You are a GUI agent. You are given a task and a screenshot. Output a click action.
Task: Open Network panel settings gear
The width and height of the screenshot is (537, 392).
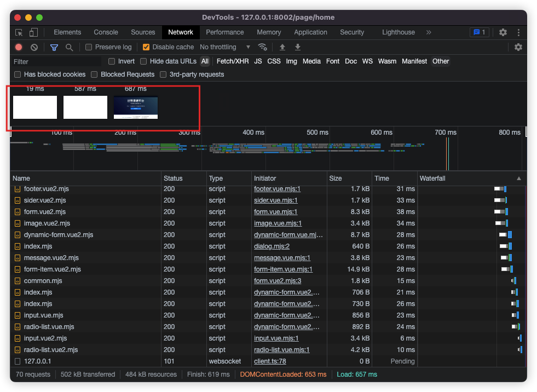[518, 47]
